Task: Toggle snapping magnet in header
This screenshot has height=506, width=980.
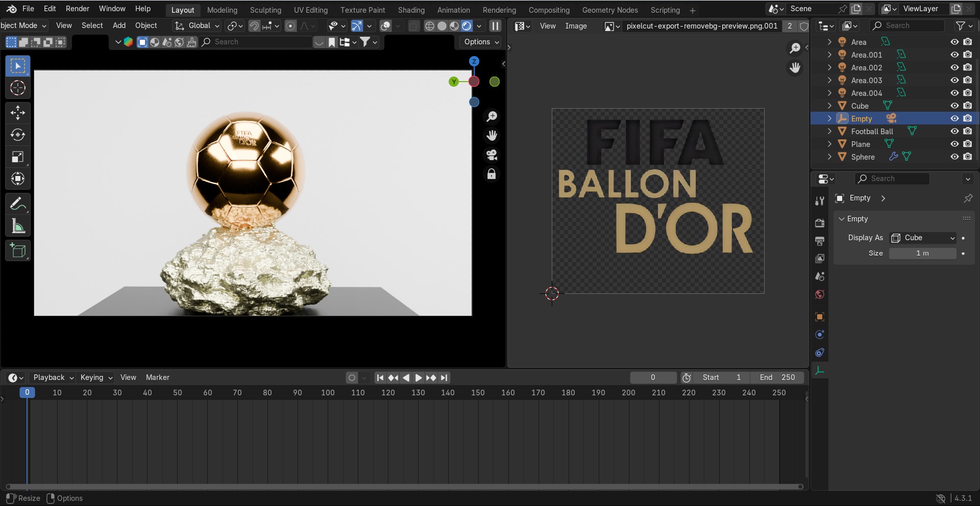Action: point(254,26)
